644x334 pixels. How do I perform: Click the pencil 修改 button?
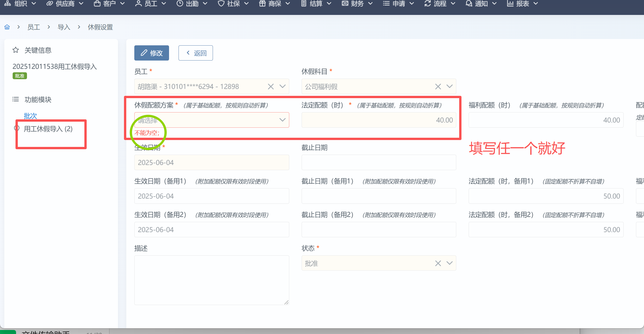tap(152, 53)
